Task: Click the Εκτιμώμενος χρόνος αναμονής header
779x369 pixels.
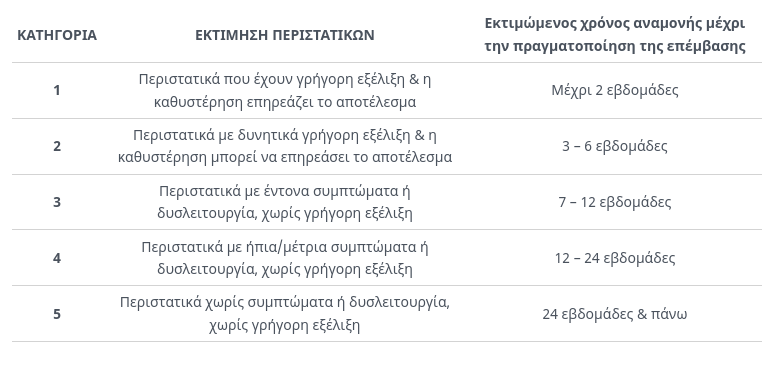Action: [615, 35]
